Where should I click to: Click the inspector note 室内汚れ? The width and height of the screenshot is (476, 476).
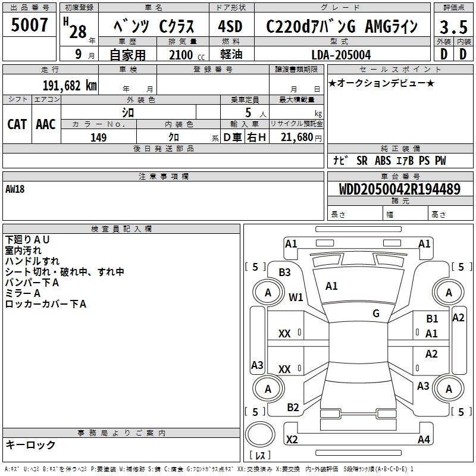23,250
